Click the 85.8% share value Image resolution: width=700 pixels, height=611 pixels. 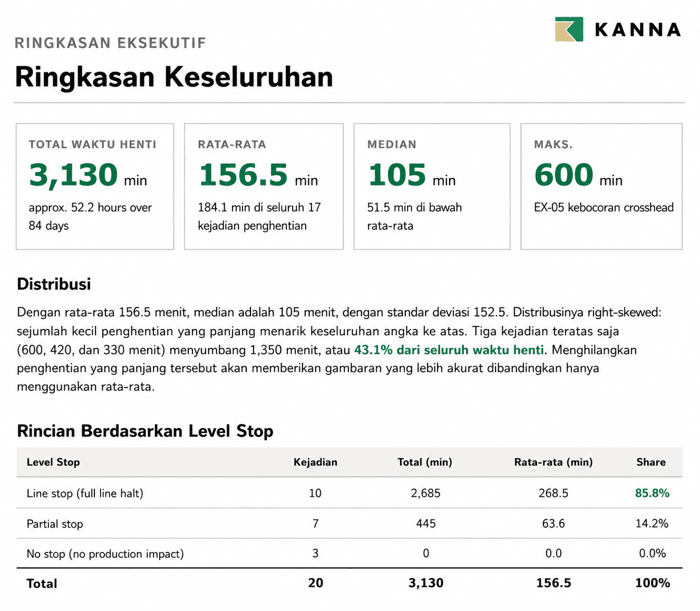point(652,493)
